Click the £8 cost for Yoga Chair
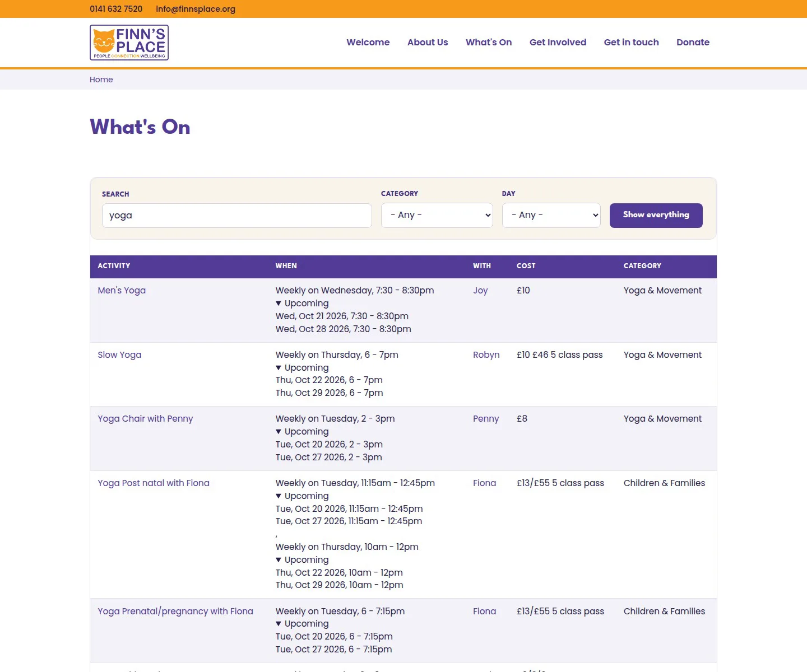807x672 pixels. point(522,419)
